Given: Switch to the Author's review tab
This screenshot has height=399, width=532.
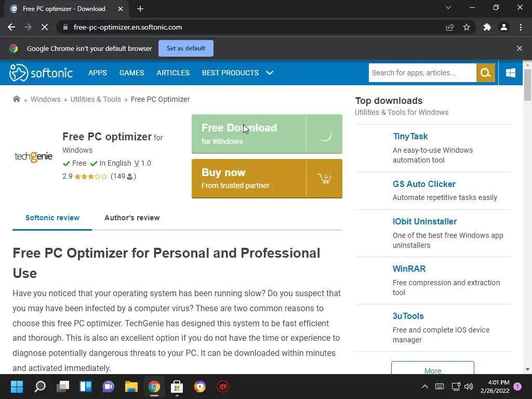Looking at the screenshot, I should click(132, 218).
